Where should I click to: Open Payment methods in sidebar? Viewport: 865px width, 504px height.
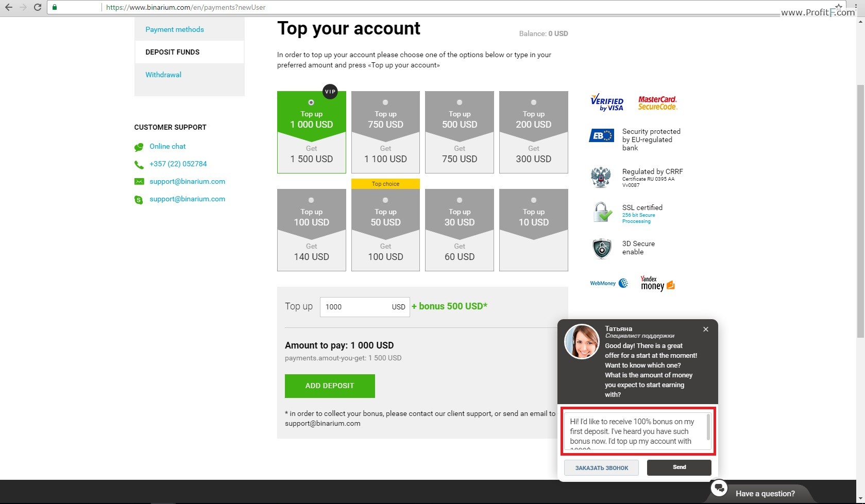175,29
